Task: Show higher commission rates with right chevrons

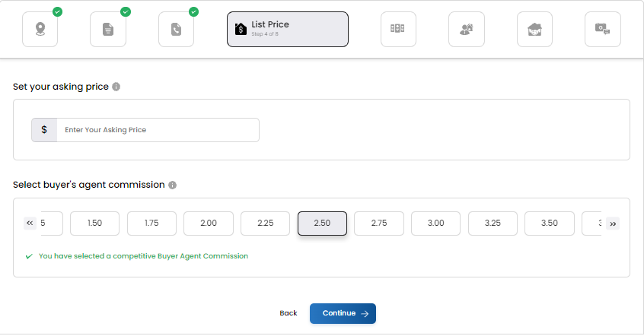Action: click(x=613, y=223)
